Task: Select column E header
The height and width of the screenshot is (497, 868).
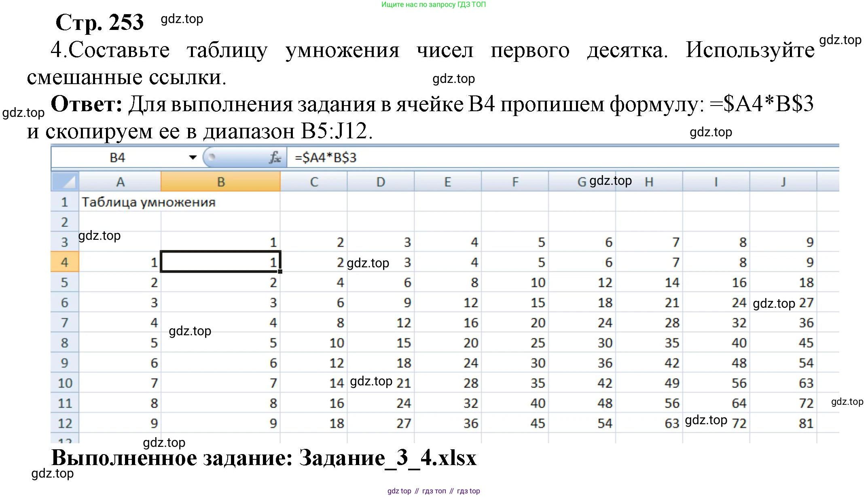Action: tap(448, 182)
